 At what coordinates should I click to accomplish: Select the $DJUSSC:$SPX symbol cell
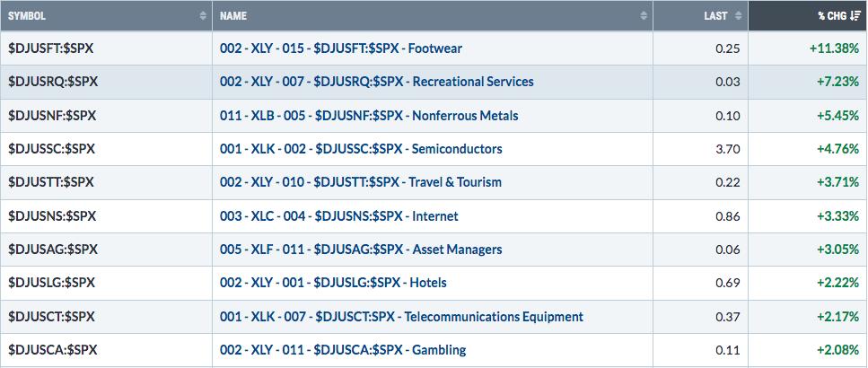coord(52,148)
